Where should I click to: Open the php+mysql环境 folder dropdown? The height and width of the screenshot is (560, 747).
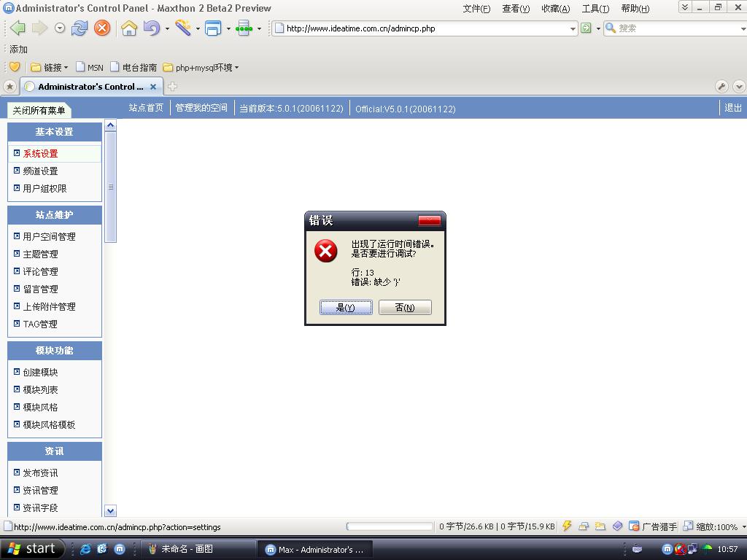pos(201,68)
